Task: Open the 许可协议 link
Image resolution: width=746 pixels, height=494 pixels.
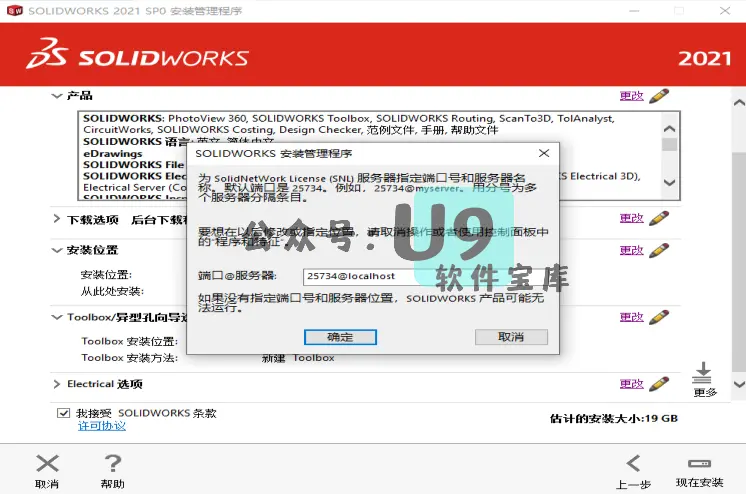Action: pos(102,426)
